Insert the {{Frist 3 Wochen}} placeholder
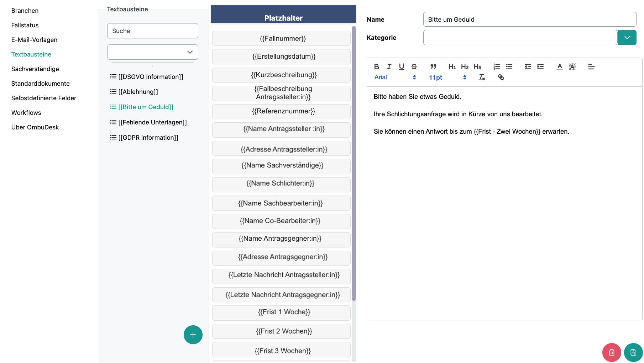The image size is (644, 363). coord(281,349)
